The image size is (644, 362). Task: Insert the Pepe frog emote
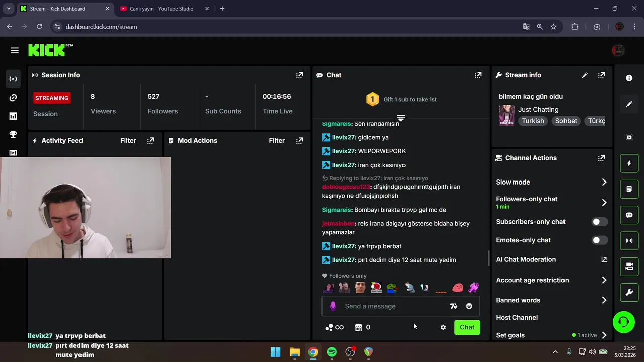tap(392, 288)
